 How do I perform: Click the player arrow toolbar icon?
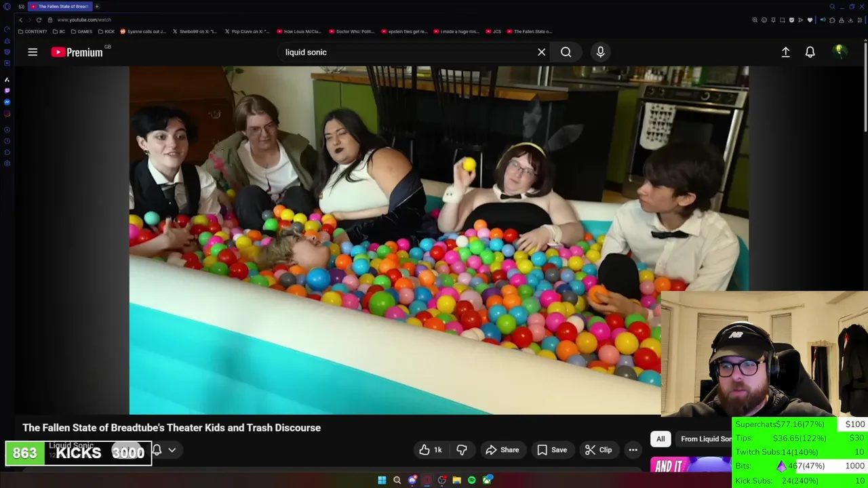tap(800, 20)
